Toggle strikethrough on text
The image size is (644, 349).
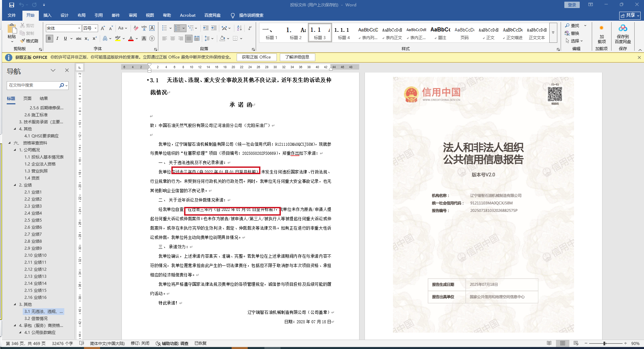(79, 38)
